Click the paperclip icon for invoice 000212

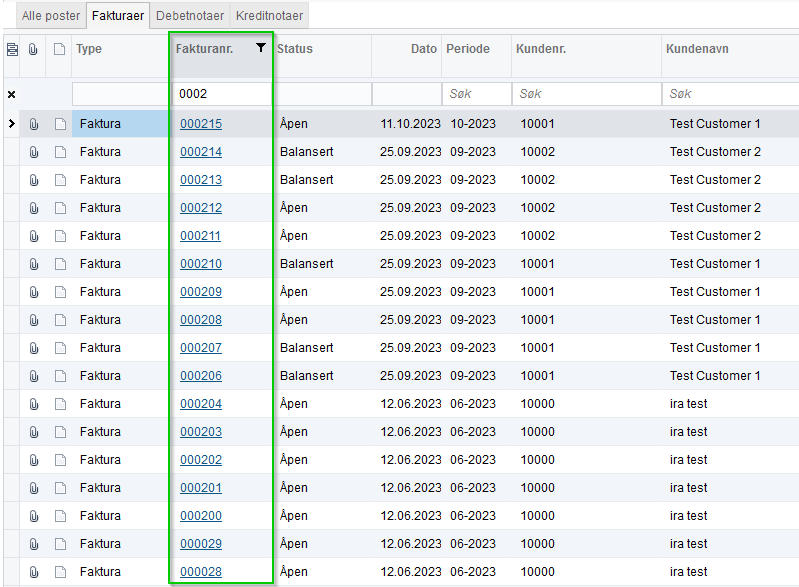34,208
